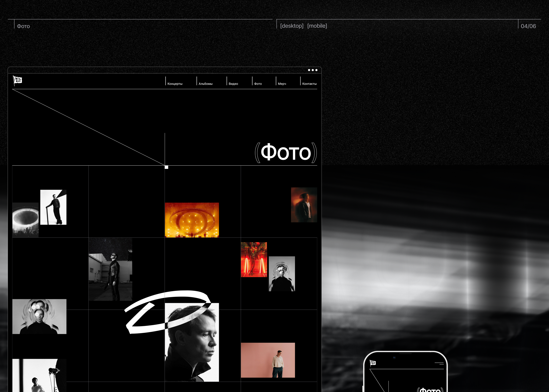
Task: Click the Контакты navigation link
Action: click(x=309, y=84)
